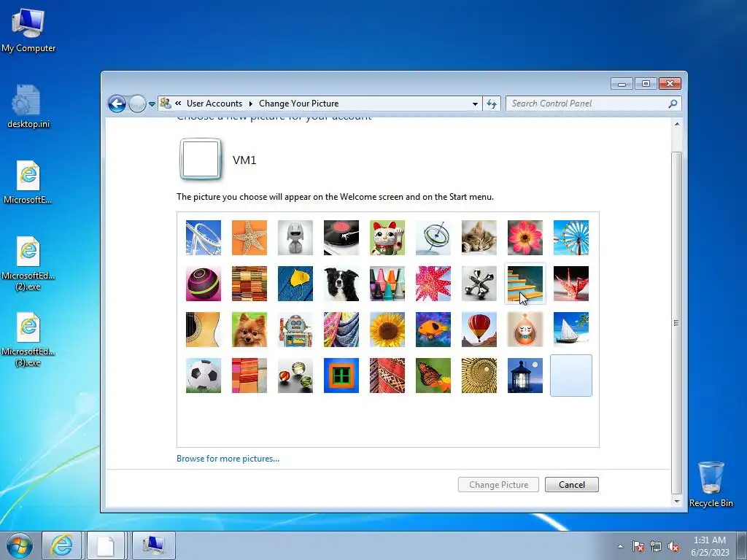Expand the address bar history dropdown
The height and width of the screenshot is (560, 747).
(x=475, y=104)
